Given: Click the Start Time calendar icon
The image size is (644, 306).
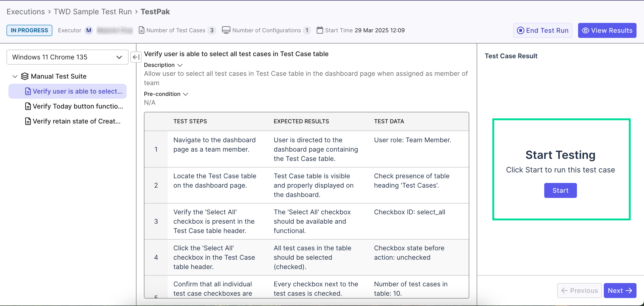Looking at the screenshot, I should [319, 30].
